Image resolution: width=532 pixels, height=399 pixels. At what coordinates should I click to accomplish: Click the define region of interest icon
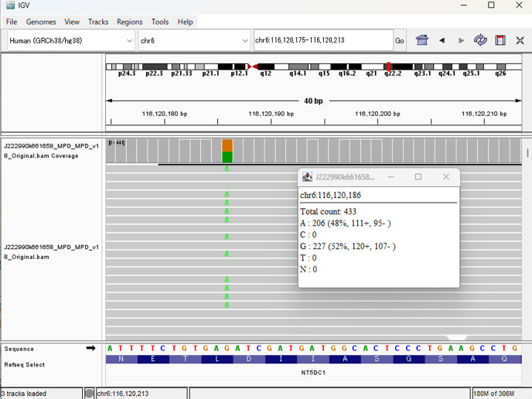[500, 40]
